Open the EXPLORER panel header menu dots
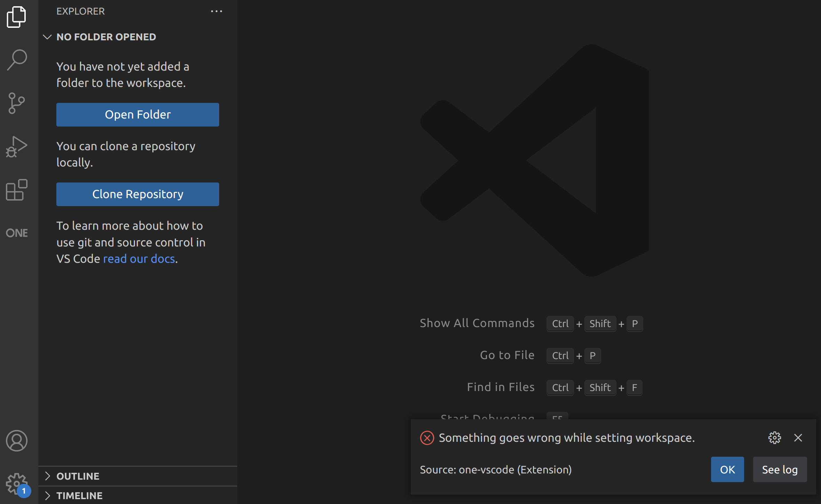 [217, 11]
